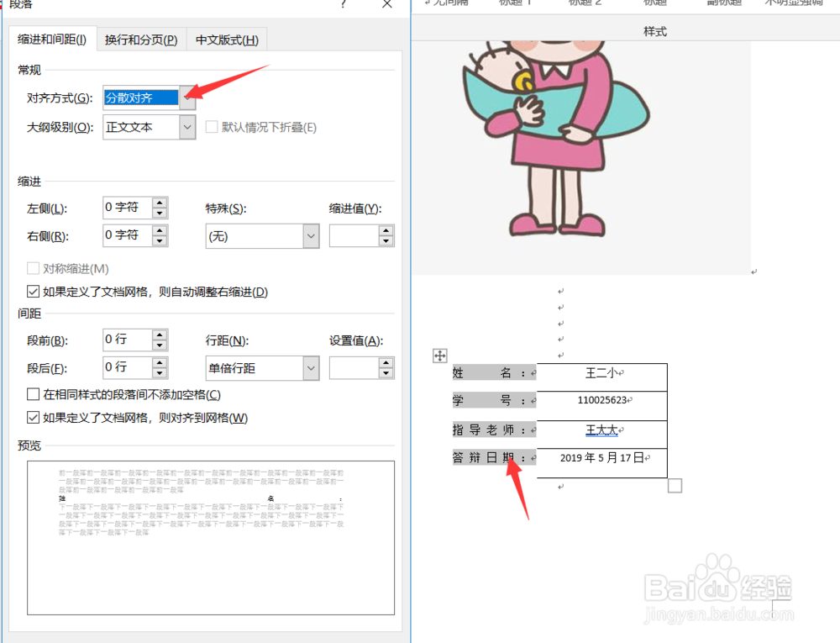
Task: Click the 设置值 input field
Action: [x=354, y=368]
